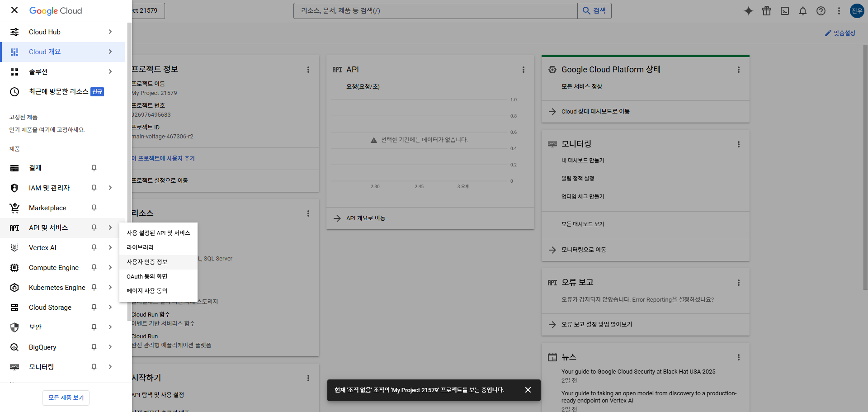Open 오류 보고 card options menu

click(x=739, y=283)
